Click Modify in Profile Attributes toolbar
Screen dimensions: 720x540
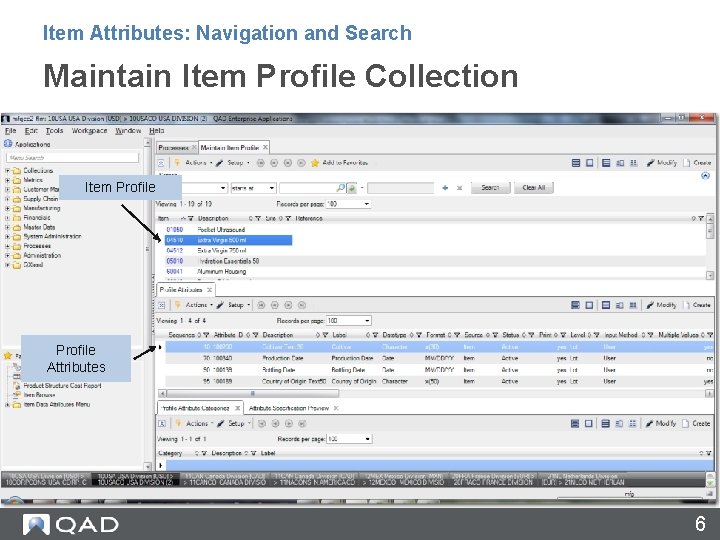click(x=661, y=305)
